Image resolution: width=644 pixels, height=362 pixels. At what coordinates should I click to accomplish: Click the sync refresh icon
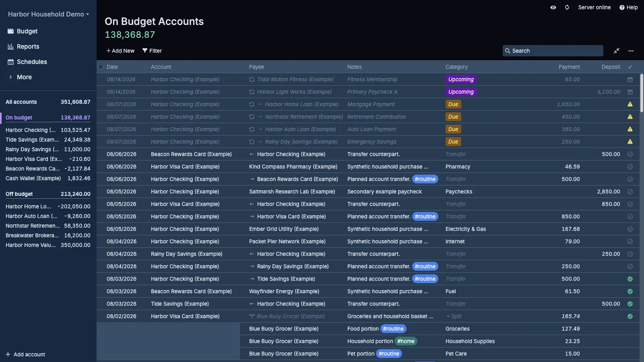pyautogui.click(x=567, y=7)
